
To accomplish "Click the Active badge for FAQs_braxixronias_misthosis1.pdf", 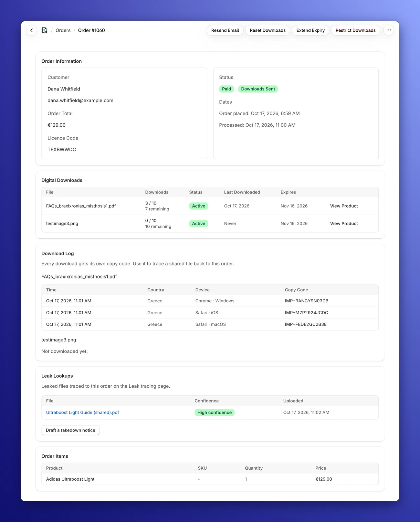I will (199, 206).
